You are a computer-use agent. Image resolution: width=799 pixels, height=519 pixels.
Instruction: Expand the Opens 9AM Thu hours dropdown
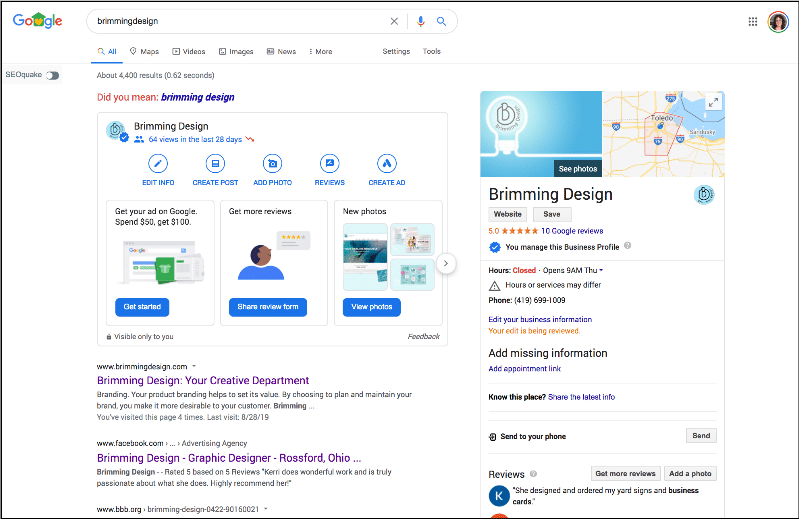[x=601, y=270]
